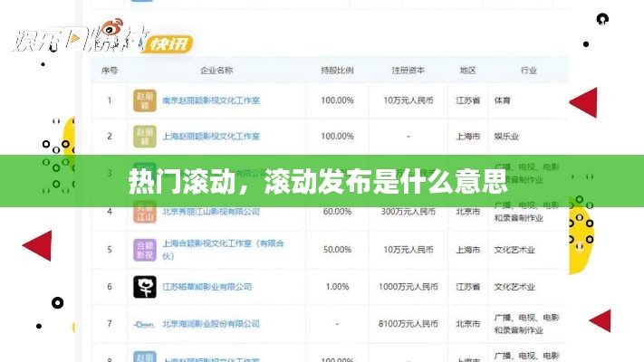The height and width of the screenshot is (362, 644).
Task: Click the red triangle arrow on left side
Action: coord(37,245)
